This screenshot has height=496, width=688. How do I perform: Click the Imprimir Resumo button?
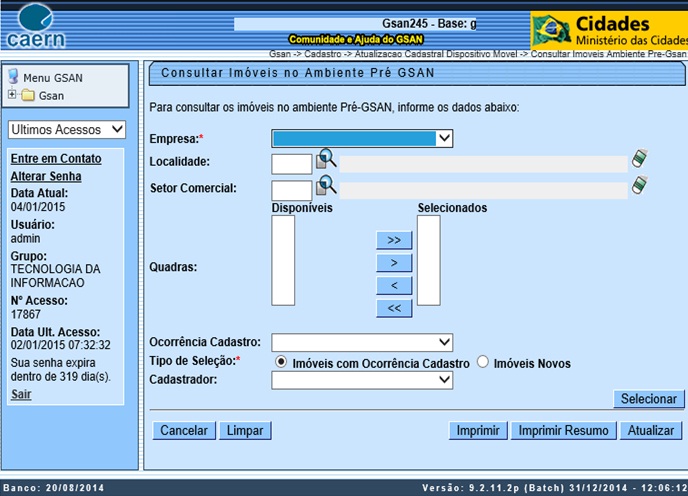point(563,431)
